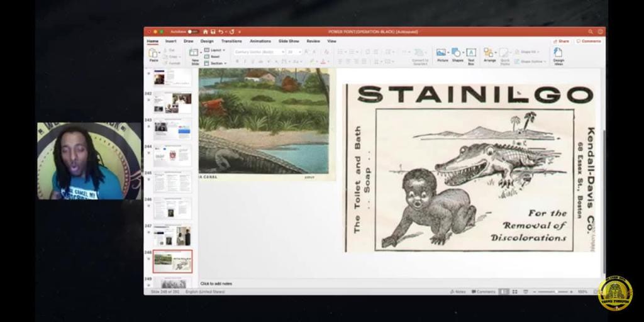Click the Paste icon in the ribbon
The image size is (644, 322).
click(153, 54)
